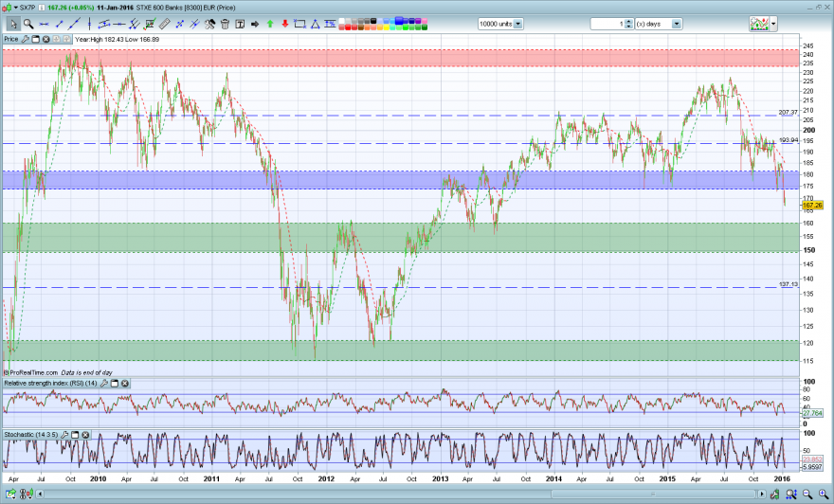Pick the bright red color swatch
Screen dimensions: 834x504
(348, 27)
